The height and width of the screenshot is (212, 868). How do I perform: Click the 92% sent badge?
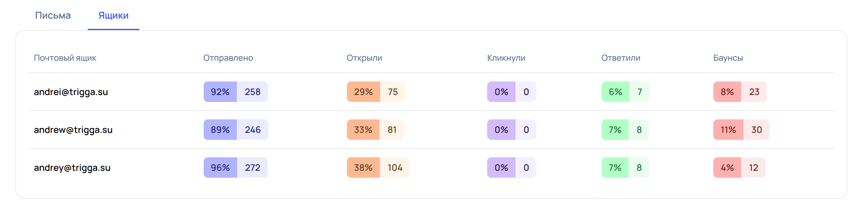coord(220,92)
